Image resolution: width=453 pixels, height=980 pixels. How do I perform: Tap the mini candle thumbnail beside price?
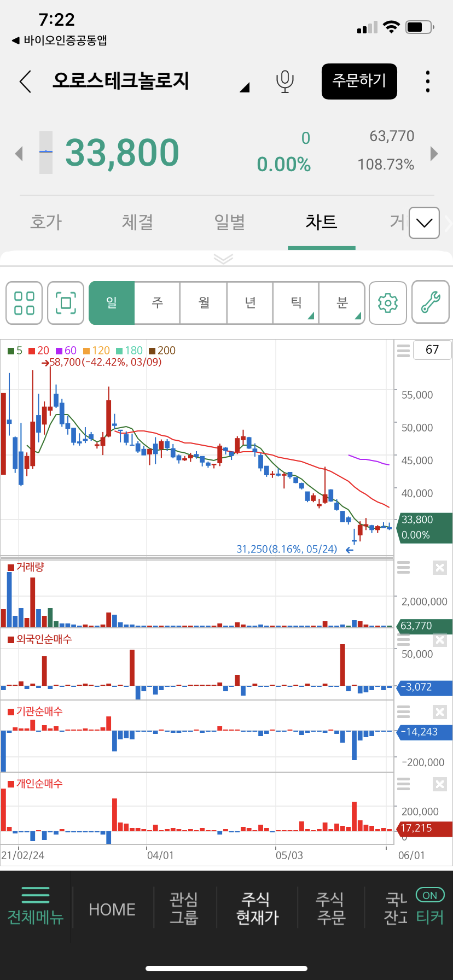tap(46, 153)
